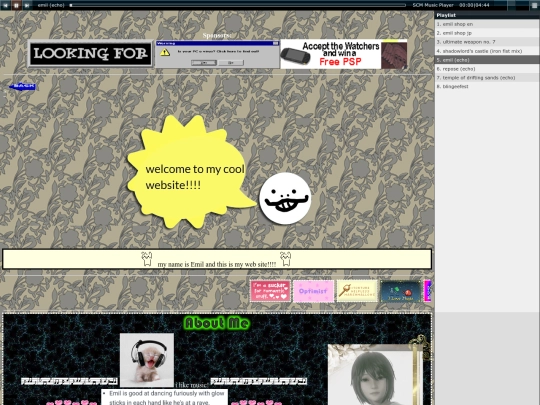The height and width of the screenshot is (405, 540).
Task: Click the Sponsors heading text
Action: coord(217,35)
